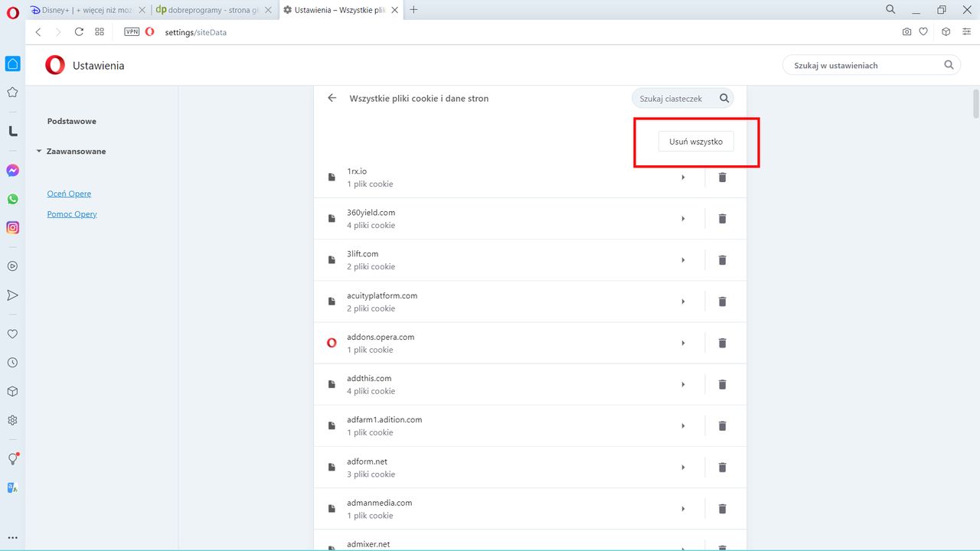Open the sidebar Settings gear icon
Image resolution: width=980 pixels, height=551 pixels.
pos(12,420)
